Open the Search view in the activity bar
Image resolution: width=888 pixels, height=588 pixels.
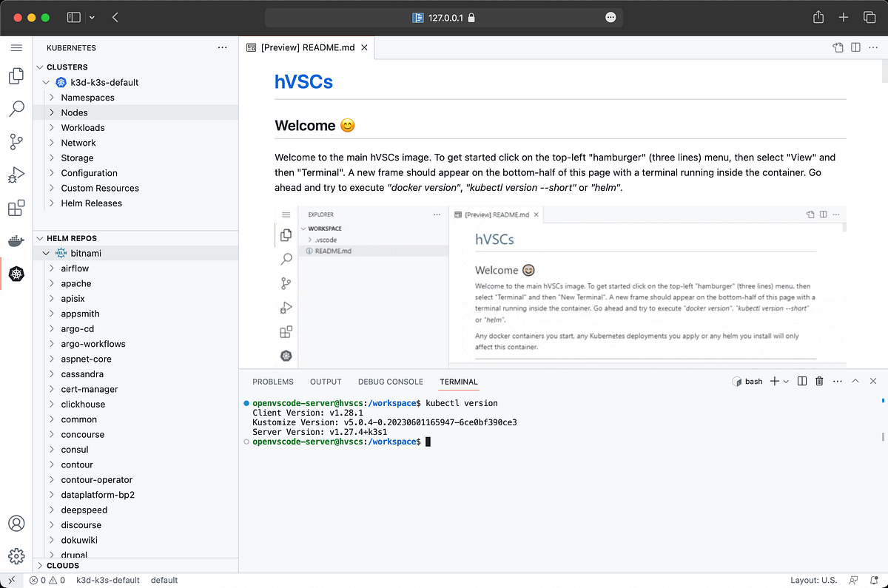16,109
